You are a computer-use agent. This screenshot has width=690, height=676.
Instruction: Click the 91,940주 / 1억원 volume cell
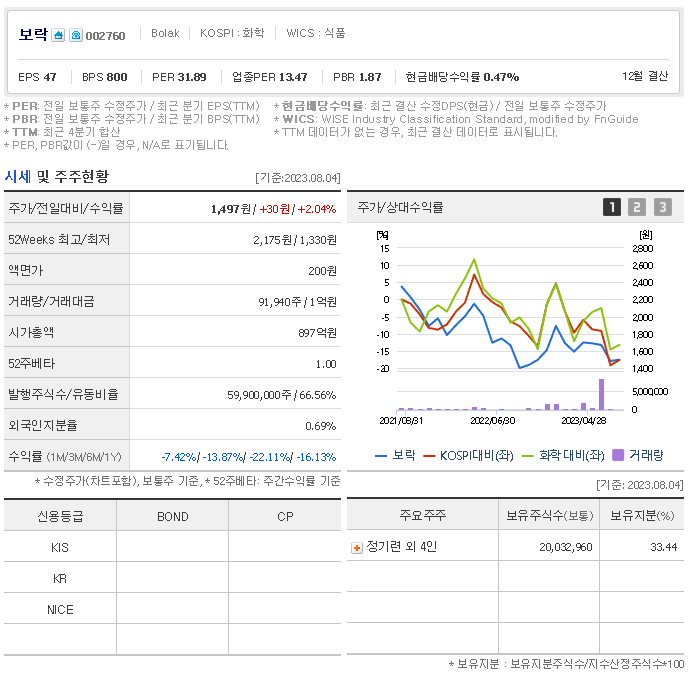[x=297, y=302]
